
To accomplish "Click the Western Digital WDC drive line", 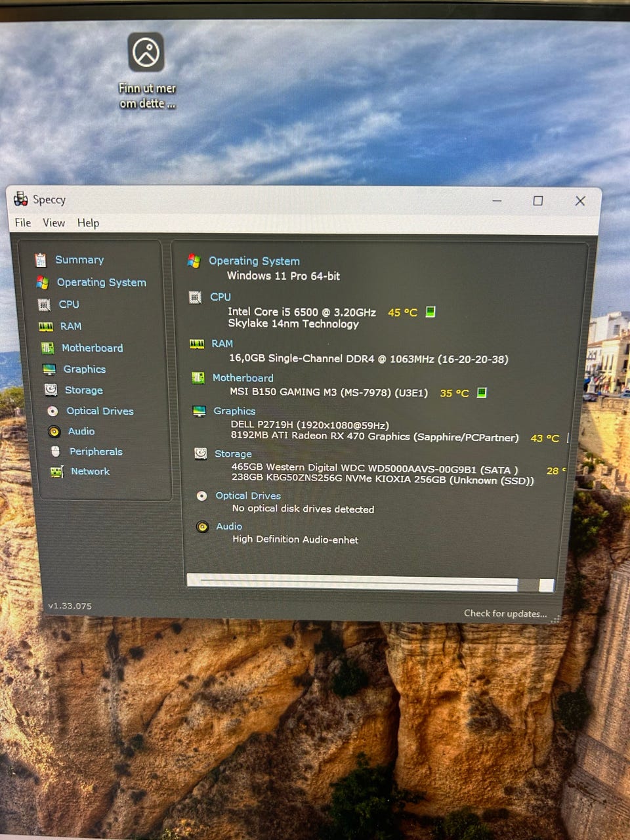I will point(375,469).
